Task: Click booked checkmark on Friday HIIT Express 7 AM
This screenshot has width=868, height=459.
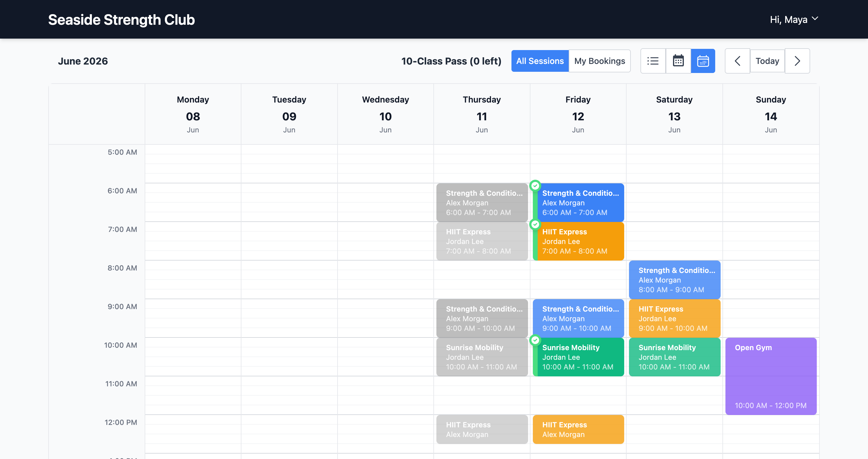Action: click(x=535, y=224)
